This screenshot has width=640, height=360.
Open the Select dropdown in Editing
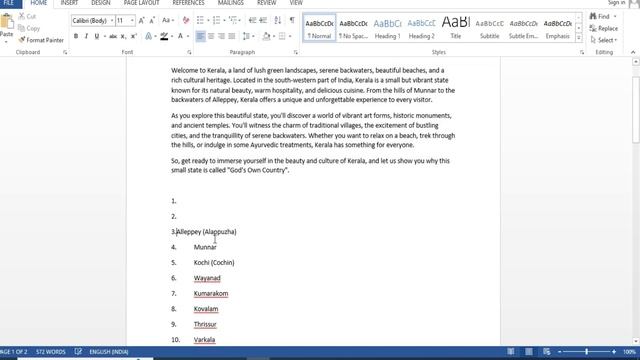point(604,40)
